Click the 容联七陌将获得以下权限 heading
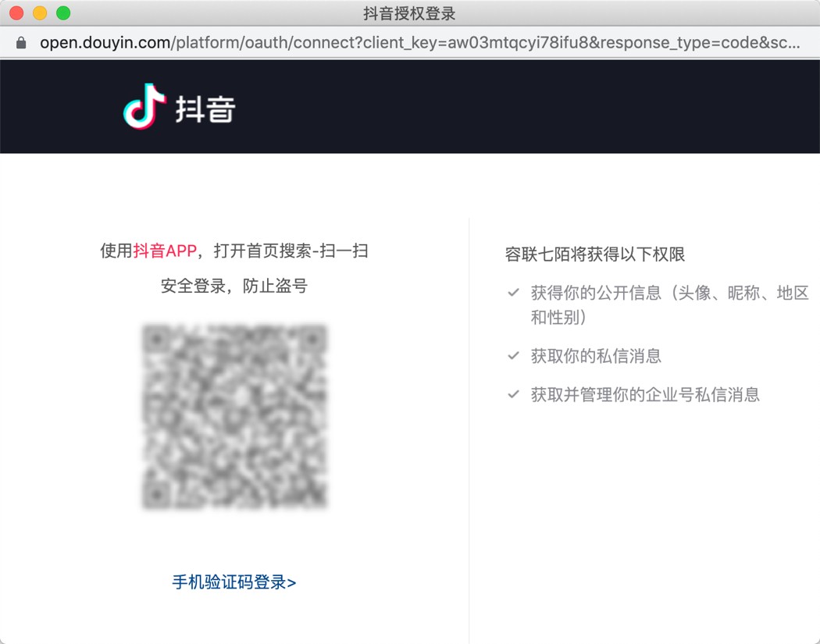The image size is (820, 644). pos(594,254)
